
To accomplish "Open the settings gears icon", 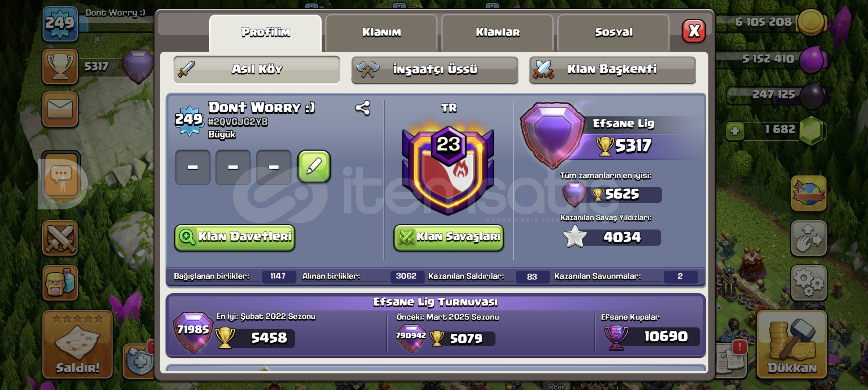I will pyautogui.click(x=809, y=283).
